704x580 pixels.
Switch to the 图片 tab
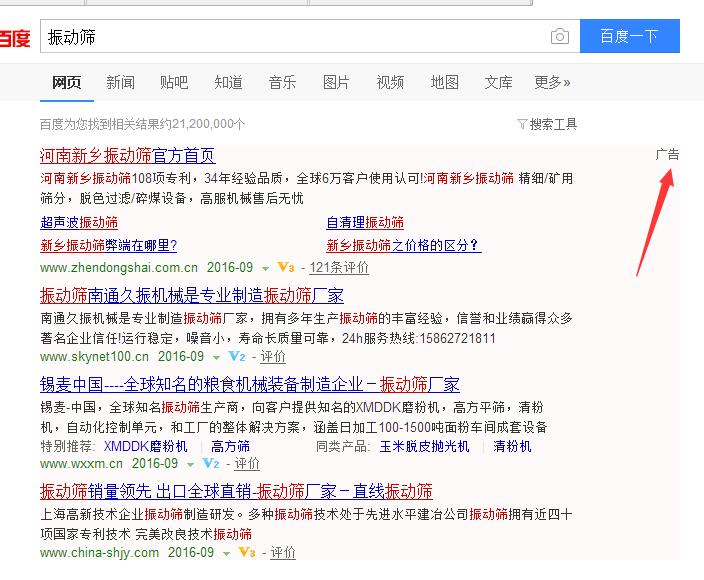336,83
